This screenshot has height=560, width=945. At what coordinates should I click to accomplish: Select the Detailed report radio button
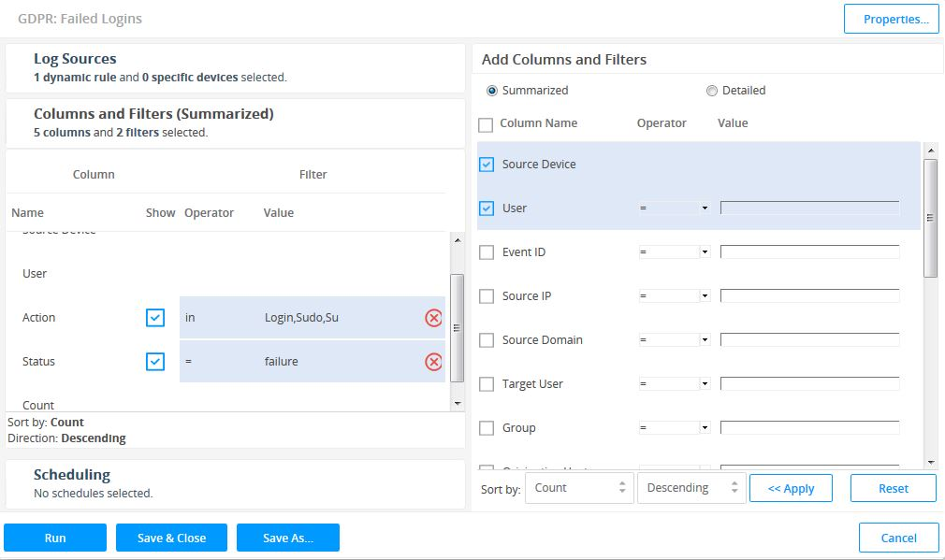tap(712, 91)
